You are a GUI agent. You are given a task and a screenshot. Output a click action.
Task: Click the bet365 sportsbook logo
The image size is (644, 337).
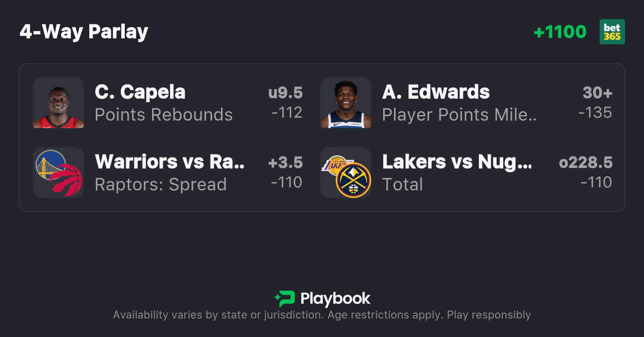coord(612,32)
